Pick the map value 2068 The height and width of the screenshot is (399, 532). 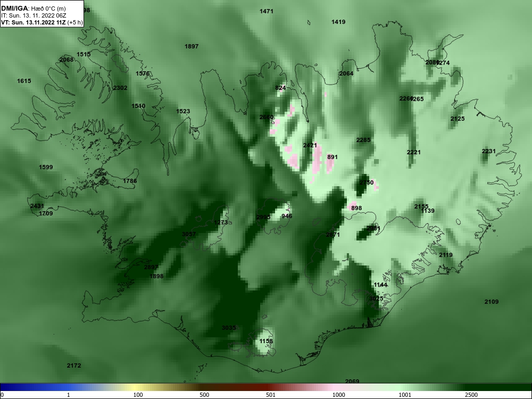click(x=66, y=60)
